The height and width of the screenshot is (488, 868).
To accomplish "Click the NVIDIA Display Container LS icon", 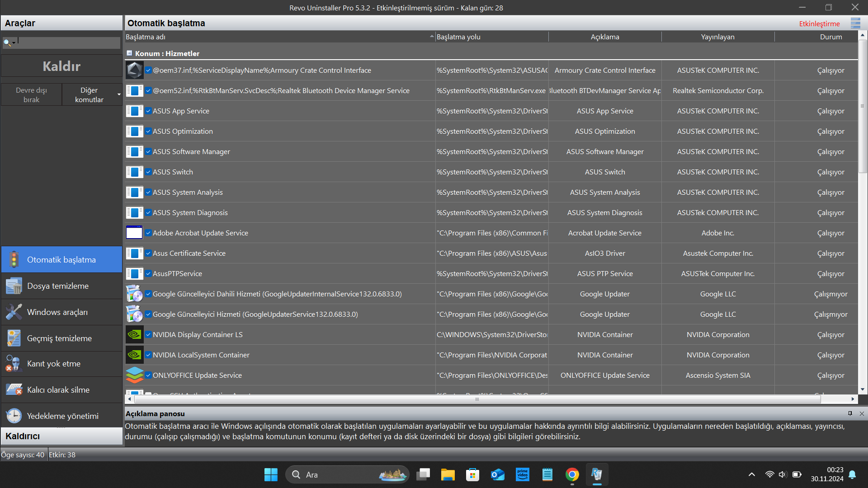I will (134, 335).
